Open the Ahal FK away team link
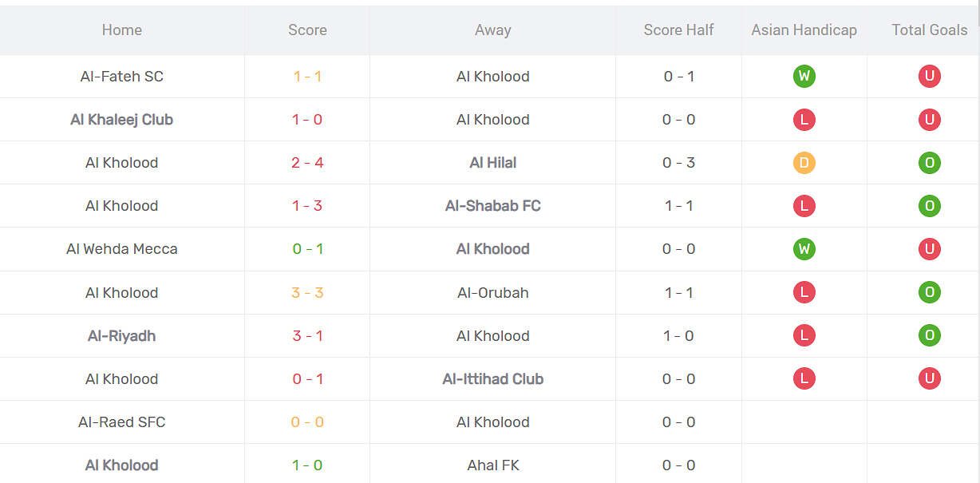 (493, 465)
